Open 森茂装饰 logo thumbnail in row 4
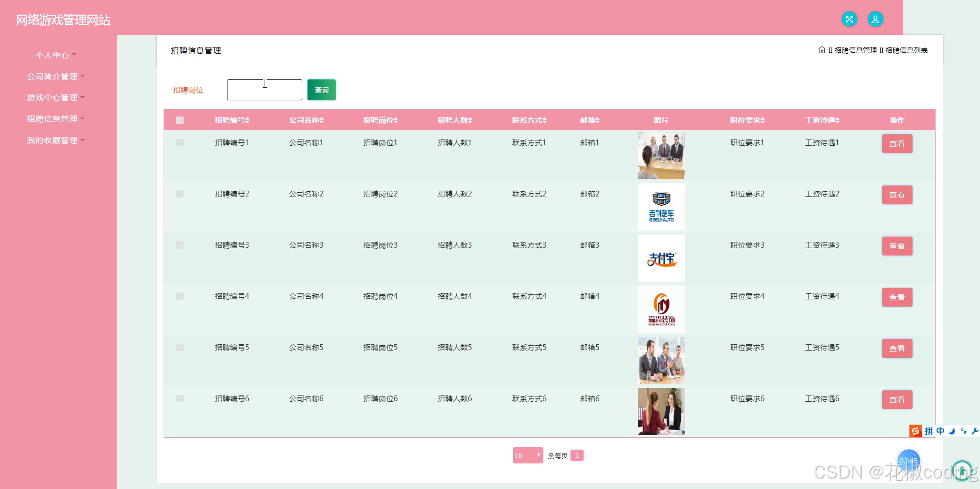The width and height of the screenshot is (980, 489). coord(661,309)
